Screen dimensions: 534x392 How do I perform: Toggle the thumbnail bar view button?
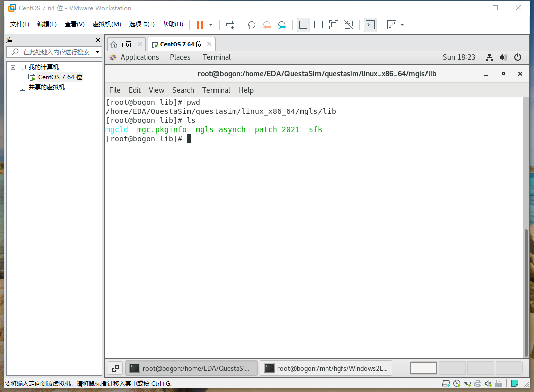pyautogui.click(x=318, y=25)
